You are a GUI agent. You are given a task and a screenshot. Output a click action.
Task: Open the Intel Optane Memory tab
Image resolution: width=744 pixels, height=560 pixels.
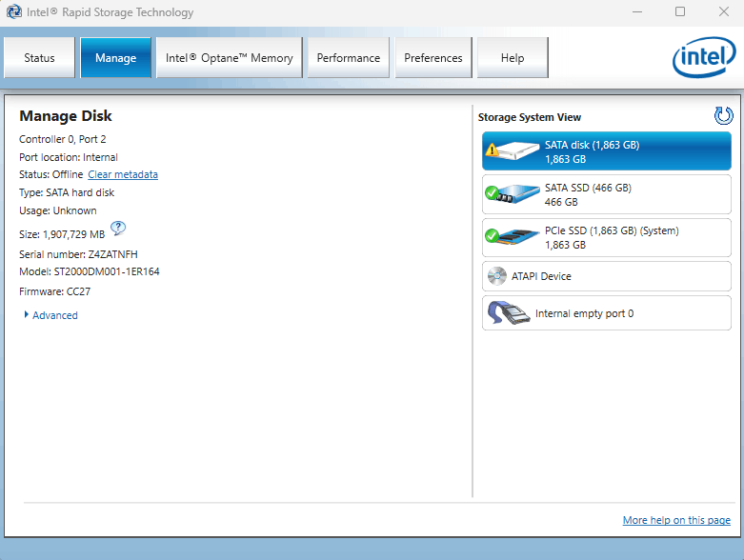point(230,58)
